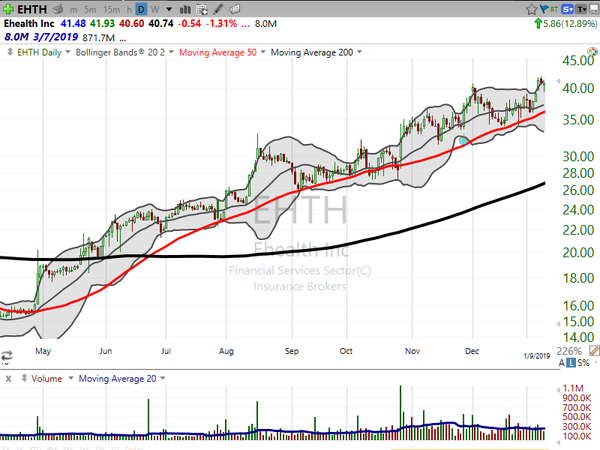This screenshot has height=450, width=600.
Task: Select the Weekly 'W' timeframe
Action: pos(155,10)
